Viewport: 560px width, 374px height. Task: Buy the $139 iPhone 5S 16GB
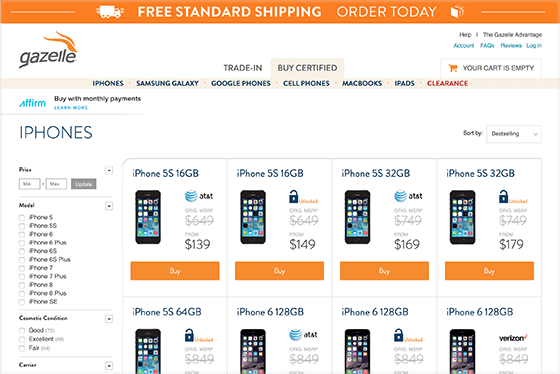[175, 271]
